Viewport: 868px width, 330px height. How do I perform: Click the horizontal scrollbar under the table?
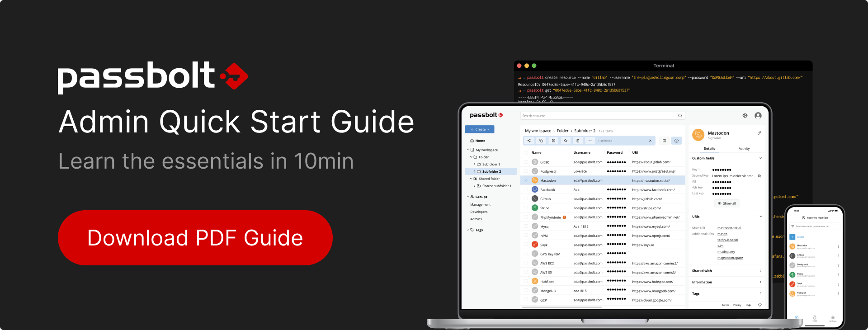tap(562, 307)
